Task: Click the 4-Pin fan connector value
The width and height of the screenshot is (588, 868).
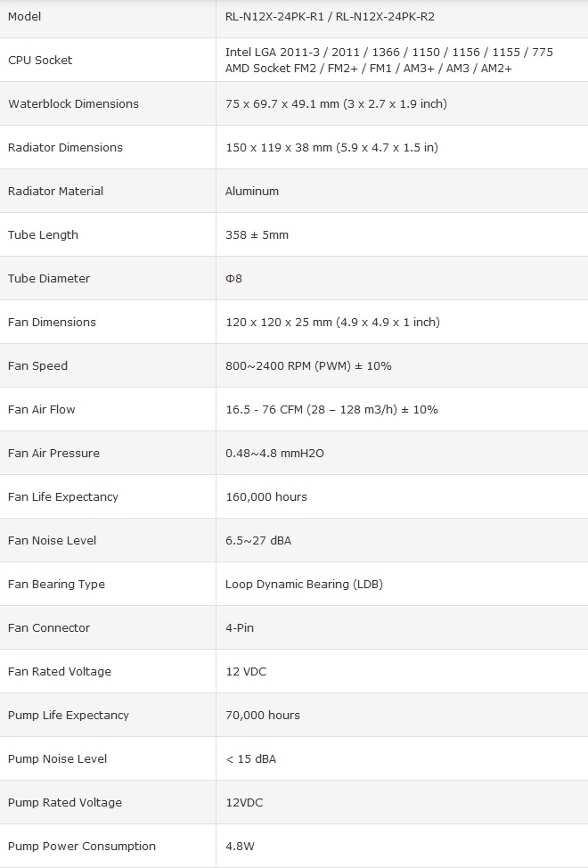Action: (x=240, y=628)
